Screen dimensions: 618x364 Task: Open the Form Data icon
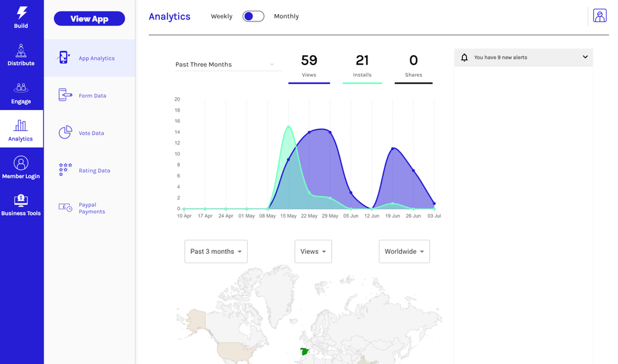65,95
